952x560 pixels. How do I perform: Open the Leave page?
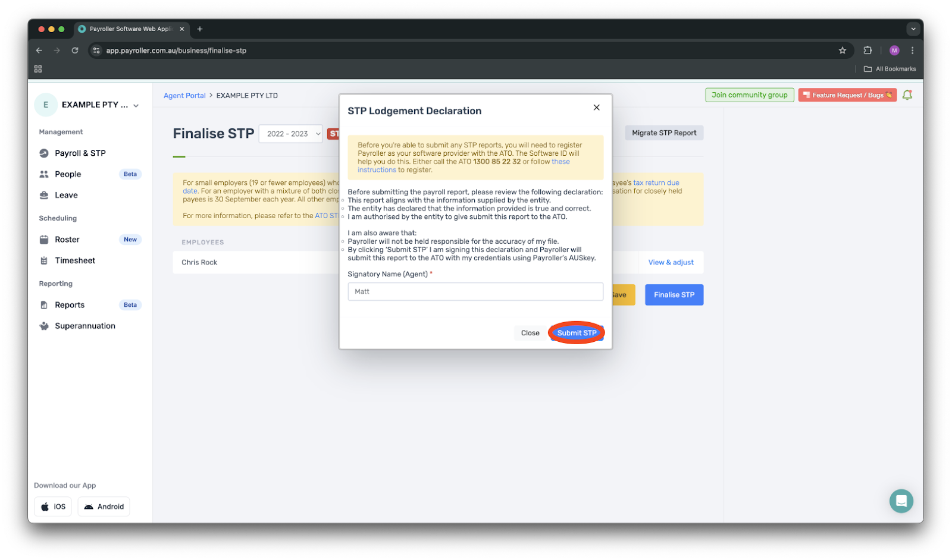(66, 195)
